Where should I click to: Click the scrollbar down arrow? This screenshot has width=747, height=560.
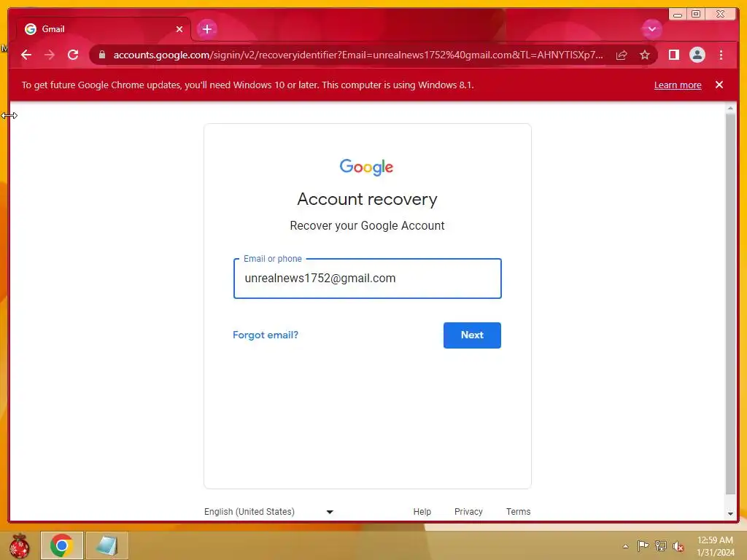(730, 514)
